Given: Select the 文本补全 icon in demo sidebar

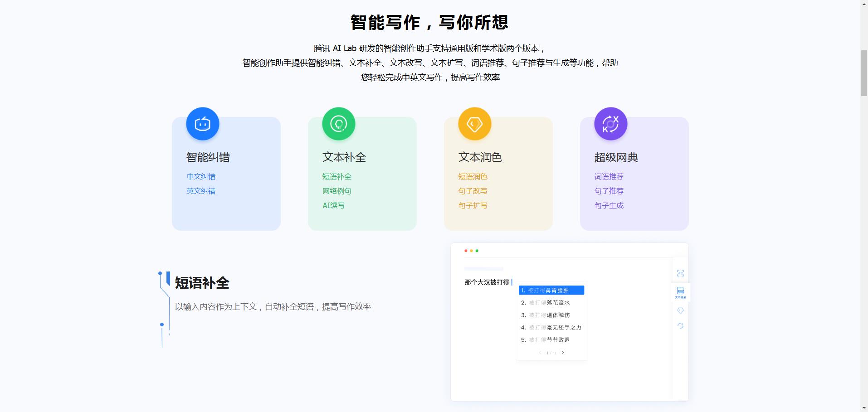Looking at the screenshot, I should coord(680,292).
